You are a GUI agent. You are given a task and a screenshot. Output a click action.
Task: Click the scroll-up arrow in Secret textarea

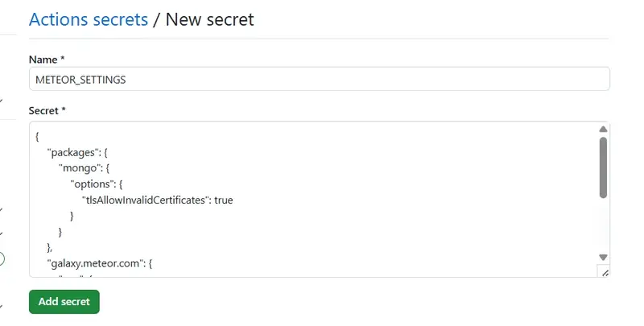[603, 130]
